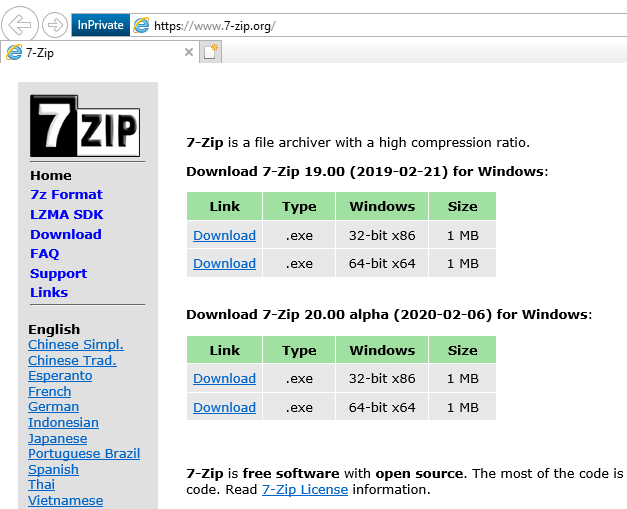The height and width of the screenshot is (509, 627).
Task: Download 7-Zip 20.00 alpha 64-bit x64
Action: pos(224,407)
